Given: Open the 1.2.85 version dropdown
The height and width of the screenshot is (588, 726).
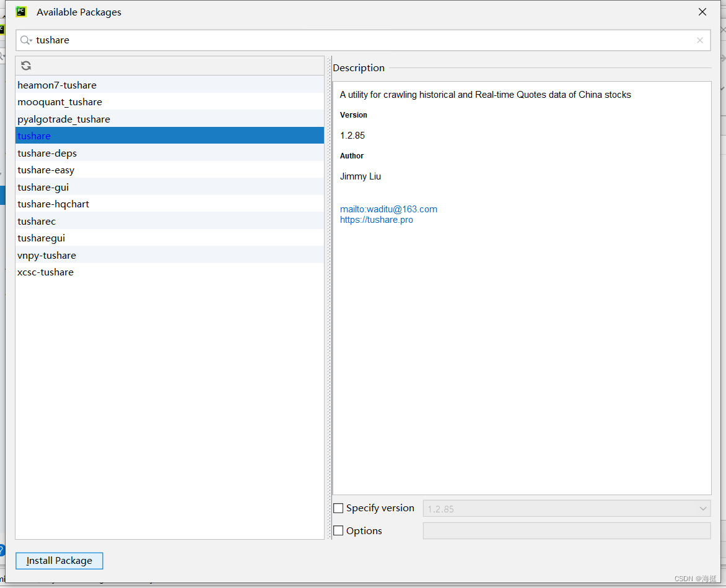Looking at the screenshot, I should click(567, 508).
